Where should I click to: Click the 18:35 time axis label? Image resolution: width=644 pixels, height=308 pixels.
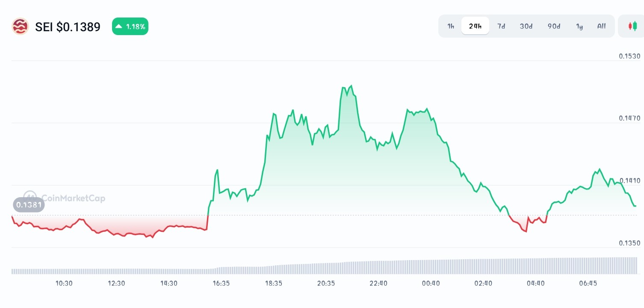tap(274, 283)
